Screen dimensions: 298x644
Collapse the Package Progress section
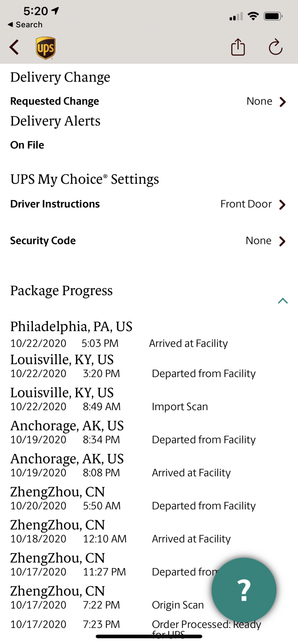pos(283,301)
